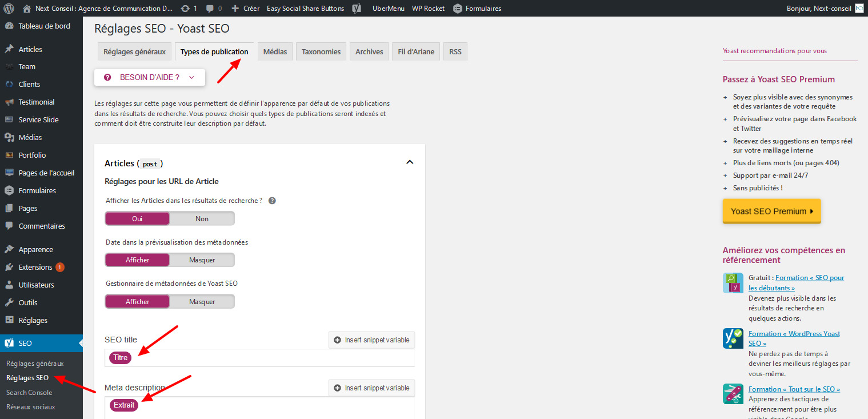Viewport: 868px width, 419px height.
Task: Click the Portfolio sidebar icon
Action: tap(9, 155)
